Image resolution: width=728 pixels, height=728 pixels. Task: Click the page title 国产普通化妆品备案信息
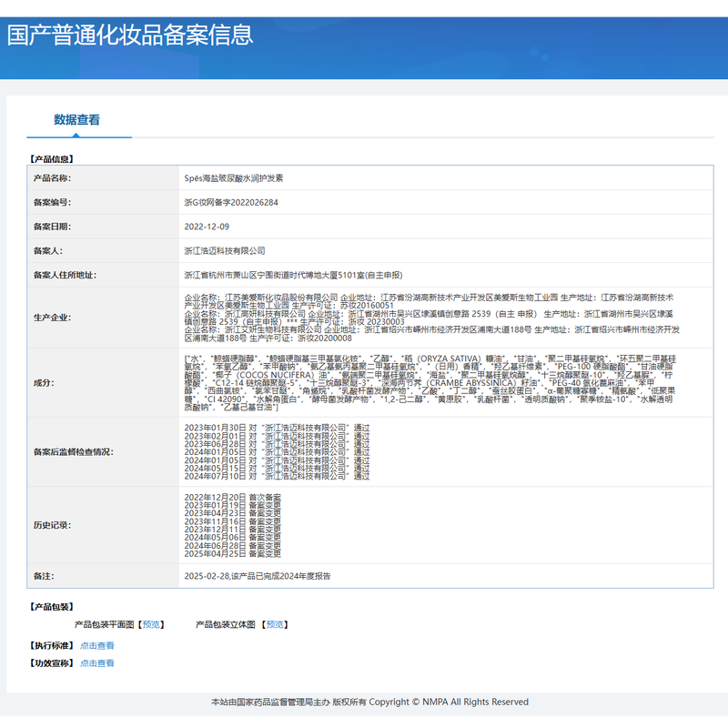[x=130, y=35]
